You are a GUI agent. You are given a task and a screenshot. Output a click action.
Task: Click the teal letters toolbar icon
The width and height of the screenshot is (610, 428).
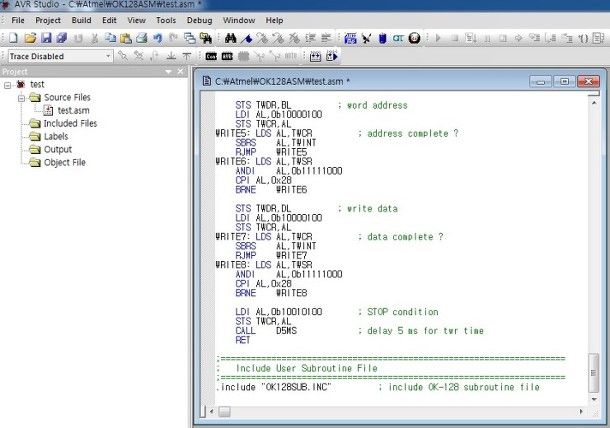[x=398, y=38]
